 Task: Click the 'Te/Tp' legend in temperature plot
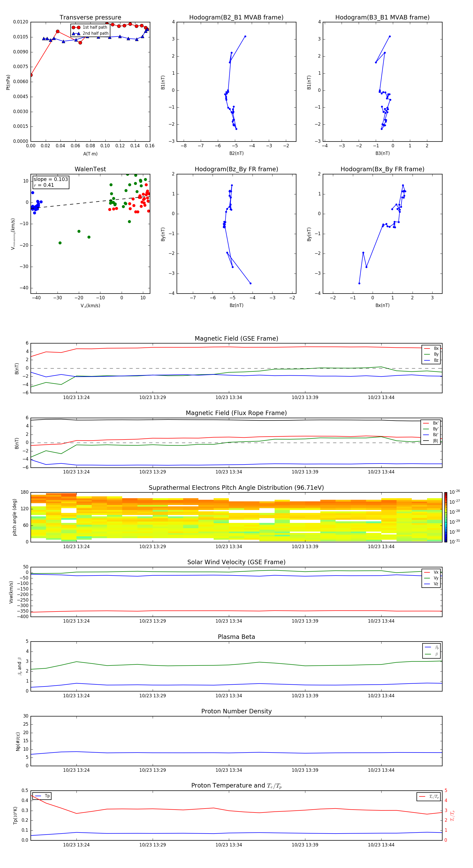tap(429, 796)
